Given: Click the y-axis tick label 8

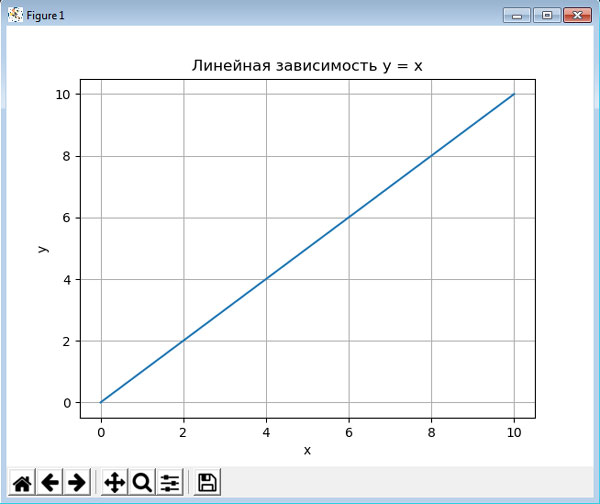Looking at the screenshot, I should [x=67, y=156].
